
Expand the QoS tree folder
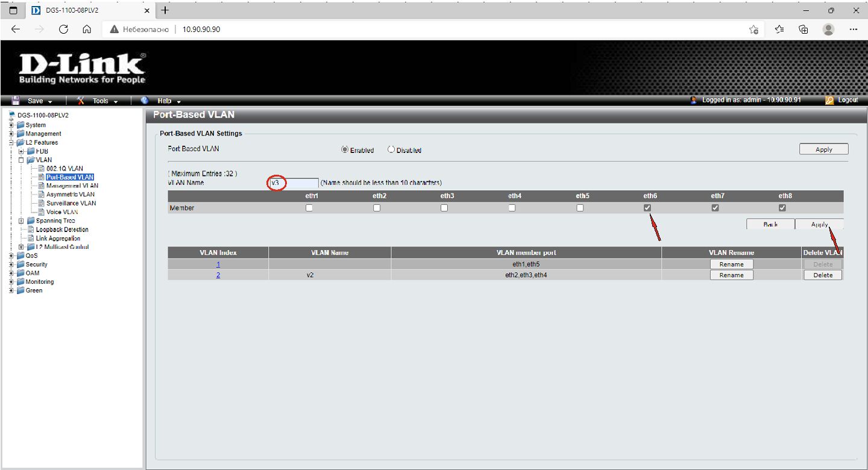click(11, 255)
